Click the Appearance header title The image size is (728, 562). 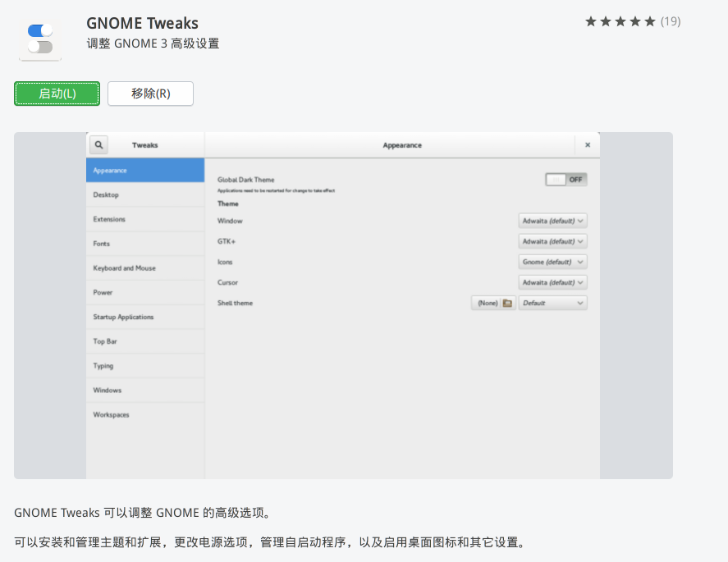point(402,145)
